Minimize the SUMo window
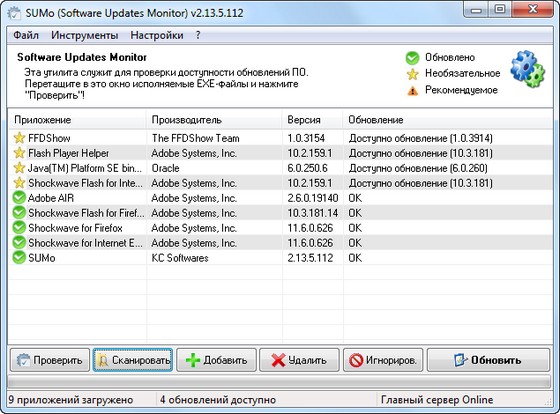This screenshot has width=560, height=414. pyautogui.click(x=475, y=10)
